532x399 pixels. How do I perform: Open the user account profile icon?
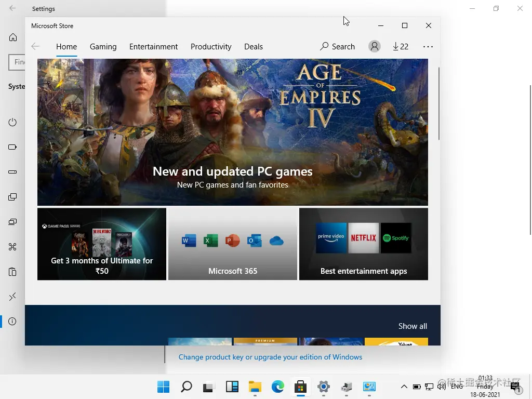point(375,46)
